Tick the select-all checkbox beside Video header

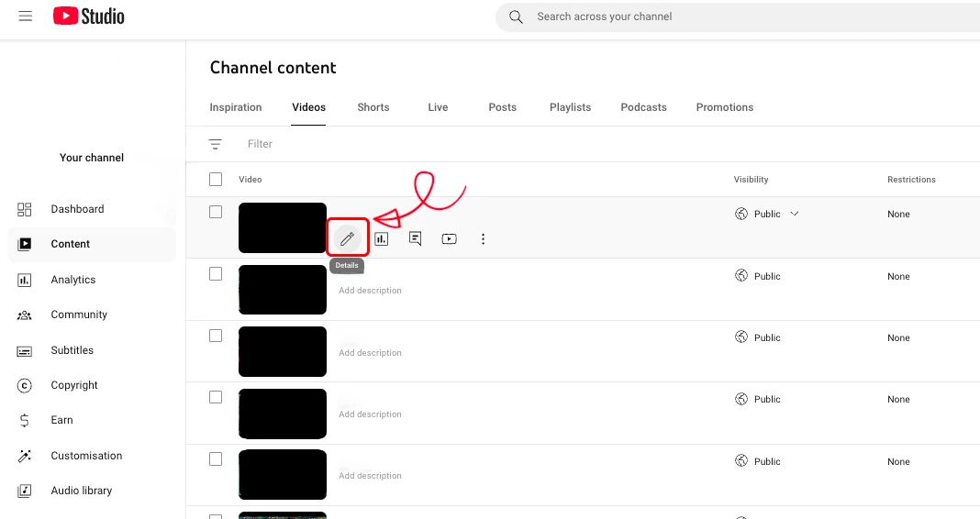coord(216,179)
